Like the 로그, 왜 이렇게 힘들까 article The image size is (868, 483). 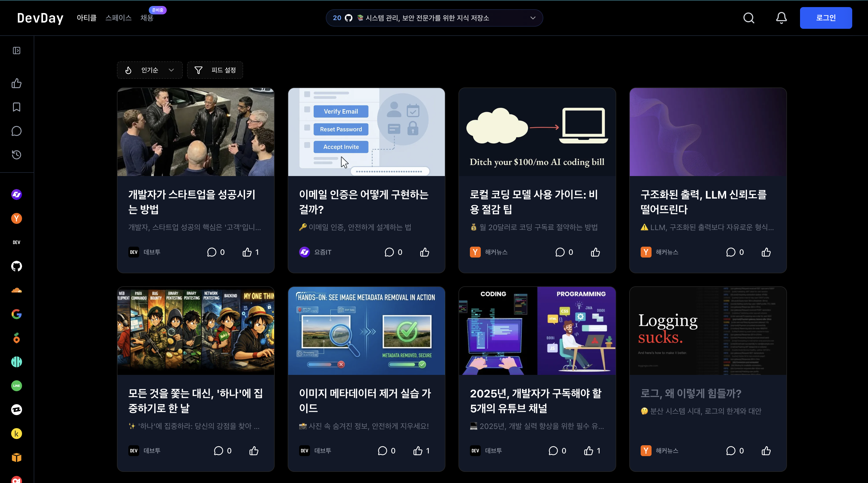pyautogui.click(x=766, y=451)
